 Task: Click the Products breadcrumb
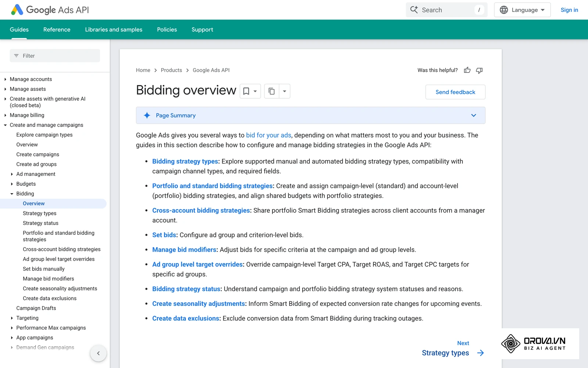point(171,70)
